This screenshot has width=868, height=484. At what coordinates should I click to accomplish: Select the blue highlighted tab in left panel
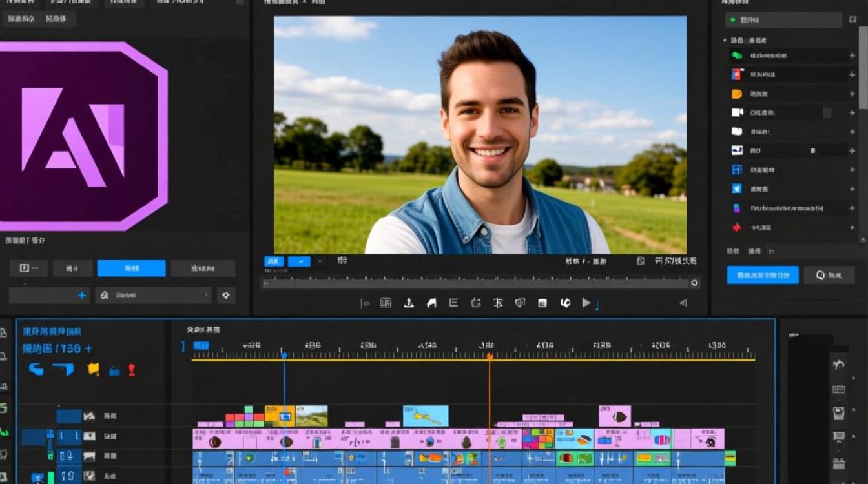(131, 268)
